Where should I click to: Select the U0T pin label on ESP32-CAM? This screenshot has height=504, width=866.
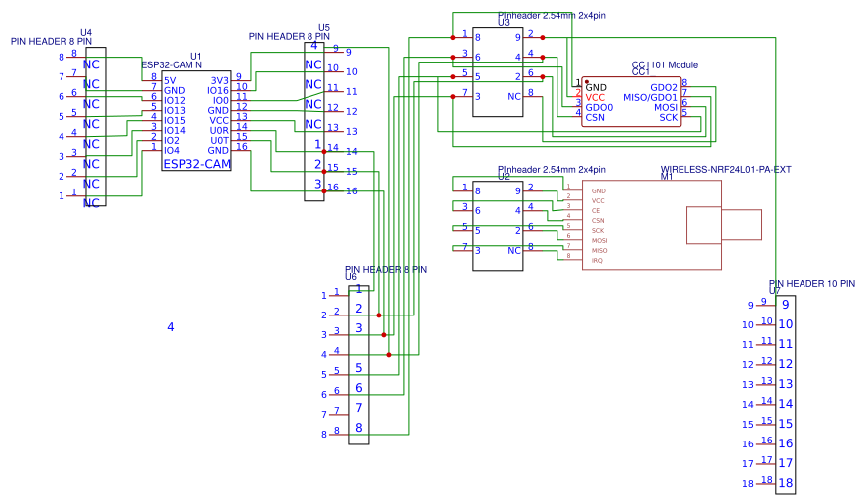click(x=219, y=140)
